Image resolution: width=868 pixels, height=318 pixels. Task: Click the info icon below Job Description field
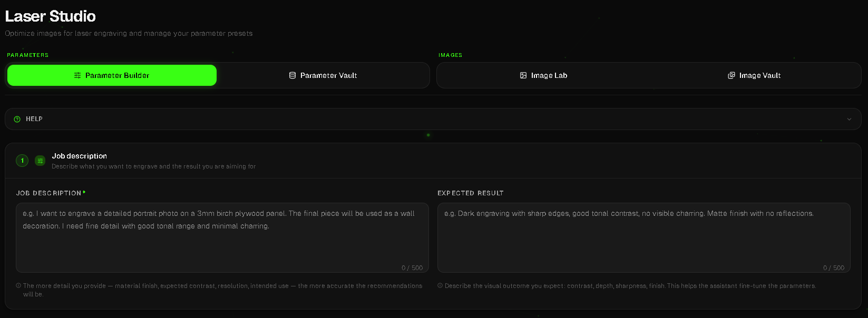point(18,286)
